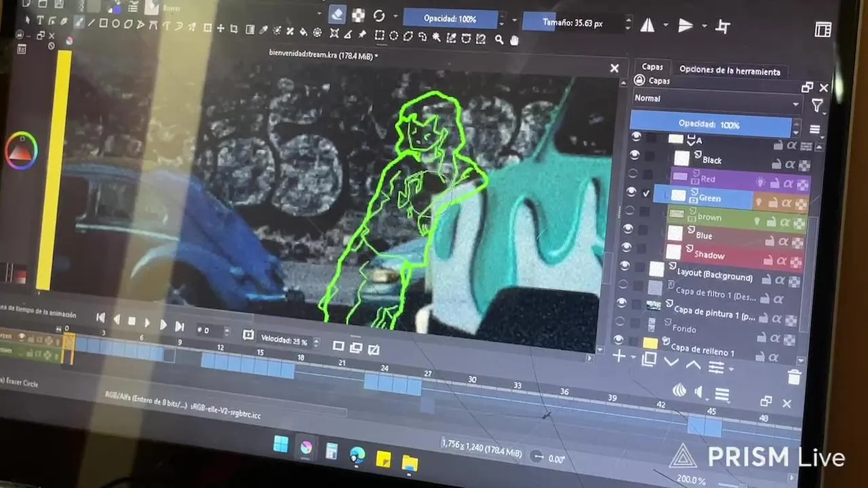Select the Rectangular Selection tool
This screenshot has width=868, height=488.
(x=380, y=35)
